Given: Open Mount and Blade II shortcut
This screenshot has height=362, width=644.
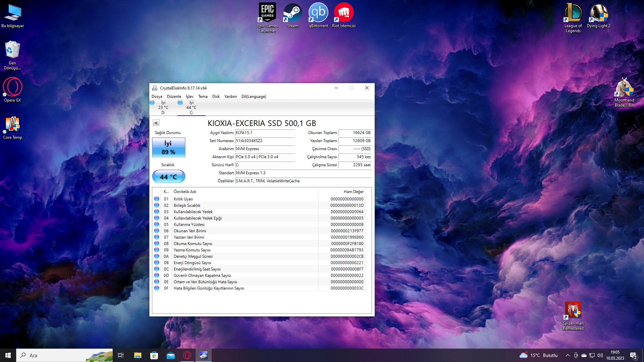Looking at the screenshot, I should tap(624, 92).
